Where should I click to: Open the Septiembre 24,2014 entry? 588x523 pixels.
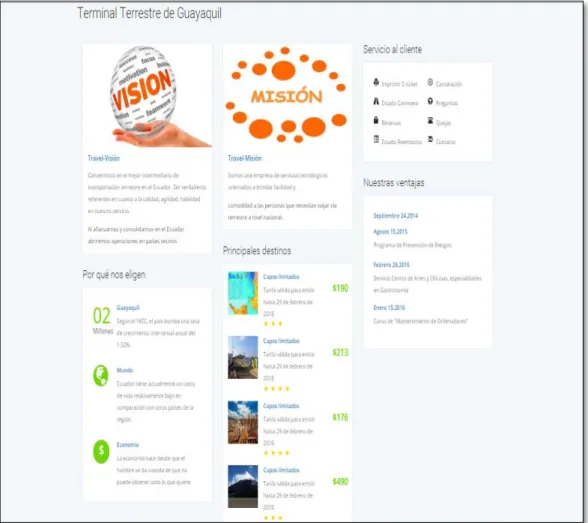(396, 216)
